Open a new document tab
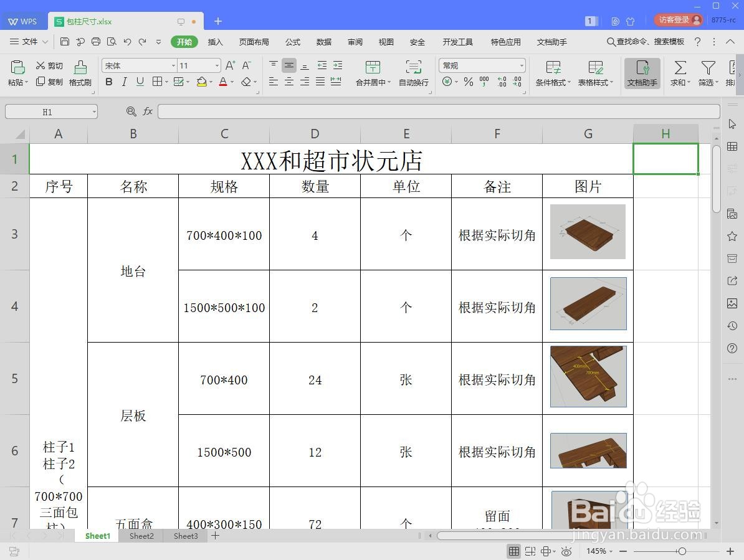 tap(218, 21)
